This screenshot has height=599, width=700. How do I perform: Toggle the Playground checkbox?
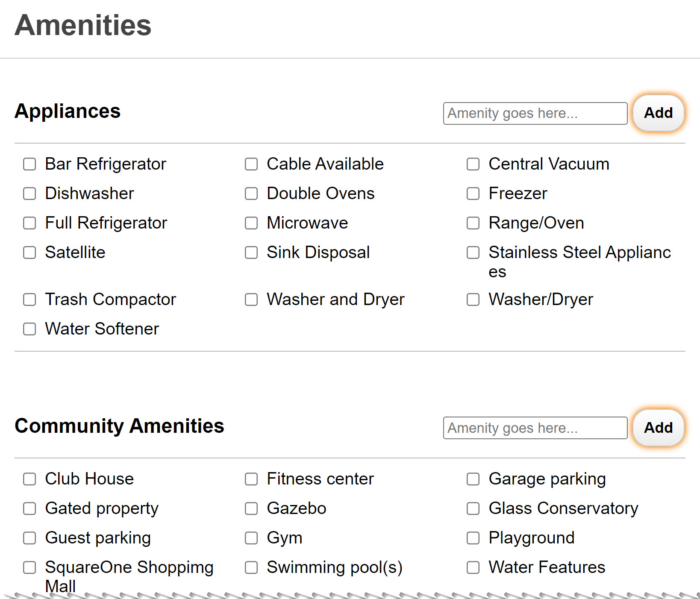tap(473, 538)
